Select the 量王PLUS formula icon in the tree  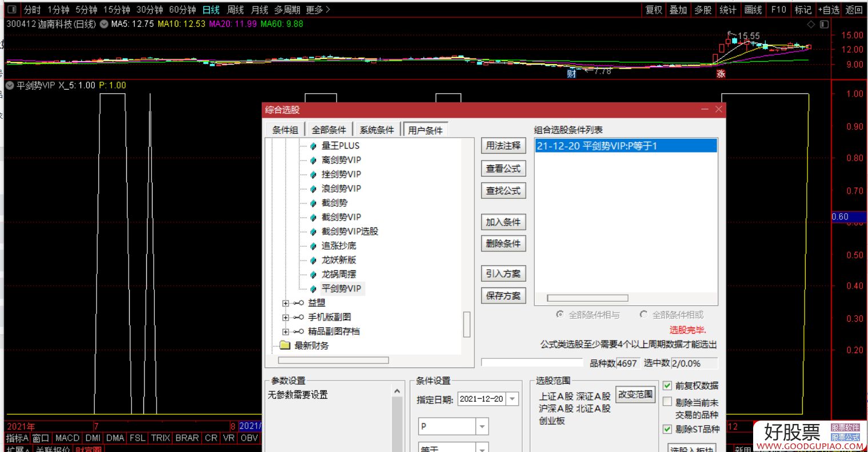click(x=313, y=146)
